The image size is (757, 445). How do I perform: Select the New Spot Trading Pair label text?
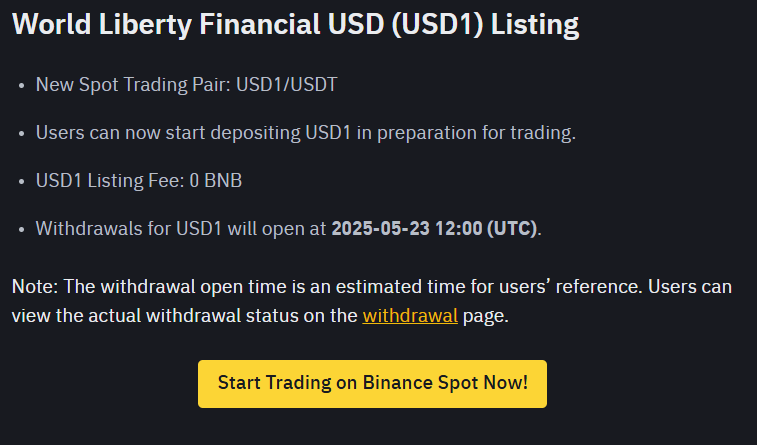coord(132,84)
